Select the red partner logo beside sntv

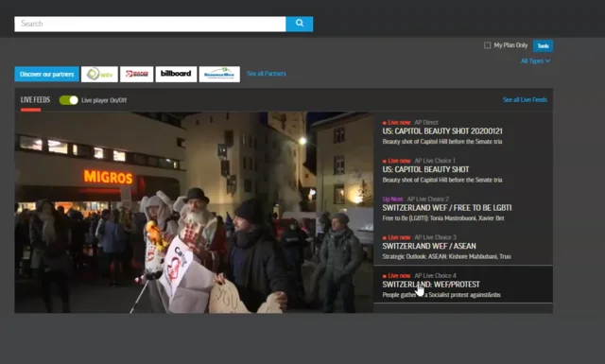click(136, 74)
